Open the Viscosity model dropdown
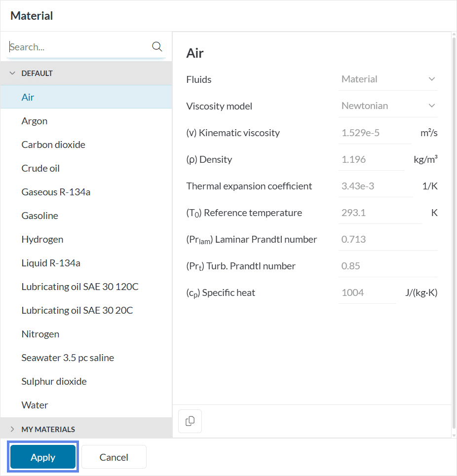Viewport: 457px width, 476px height. (x=388, y=106)
